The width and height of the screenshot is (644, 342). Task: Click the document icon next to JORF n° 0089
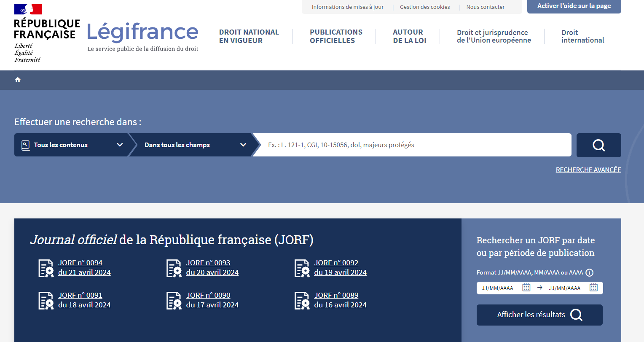pos(302,301)
